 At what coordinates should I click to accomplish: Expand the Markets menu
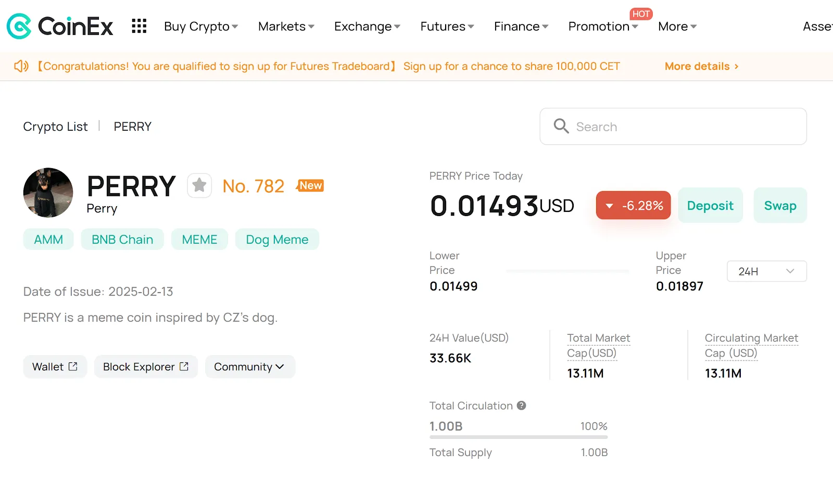pyautogui.click(x=286, y=27)
